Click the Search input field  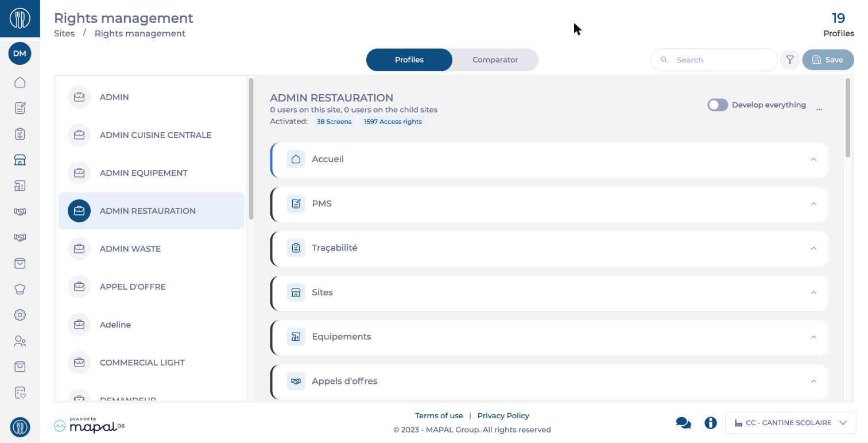click(714, 60)
